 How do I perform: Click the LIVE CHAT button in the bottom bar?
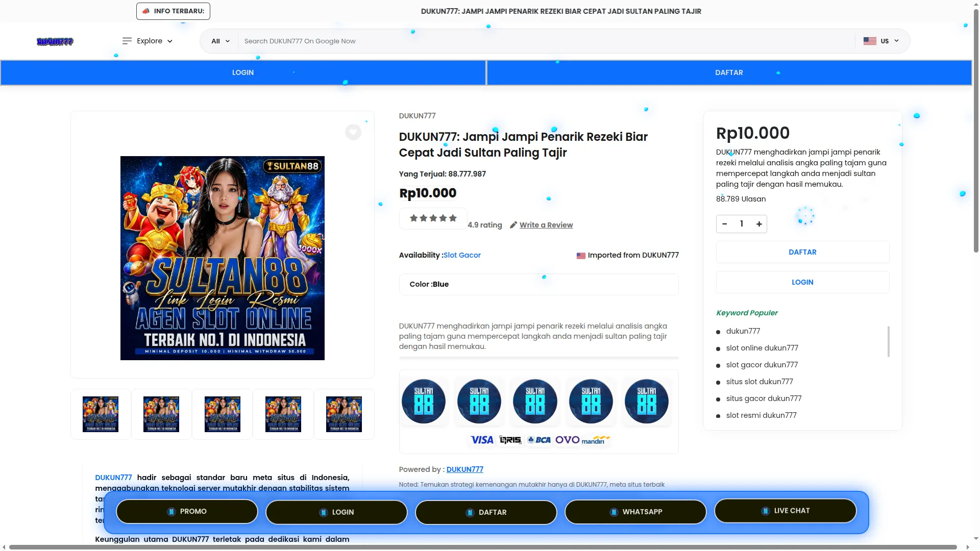785,511
